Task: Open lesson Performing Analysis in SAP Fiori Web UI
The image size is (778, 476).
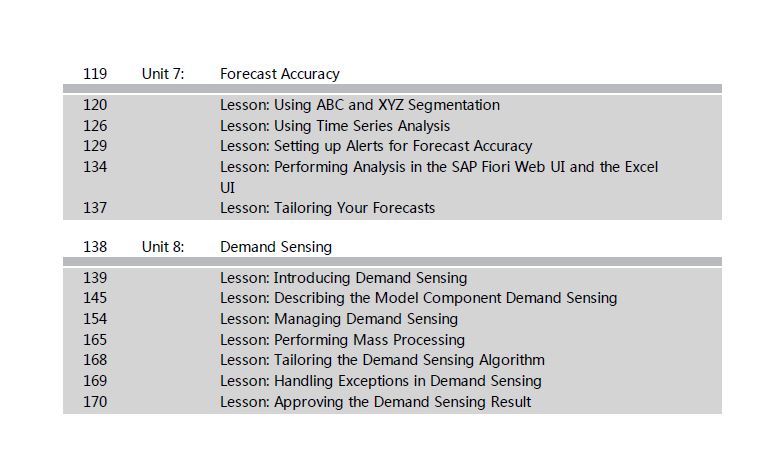Action: [x=439, y=177]
